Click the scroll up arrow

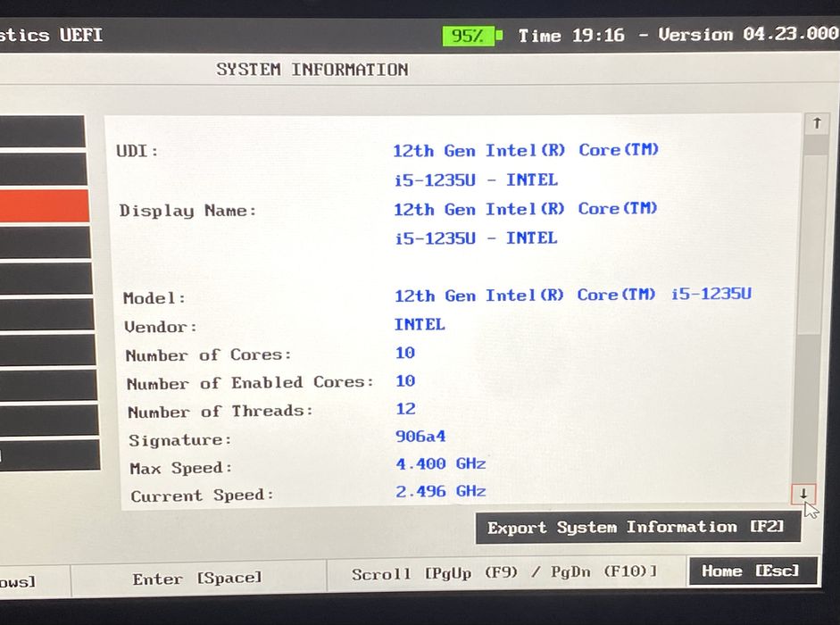[817, 124]
